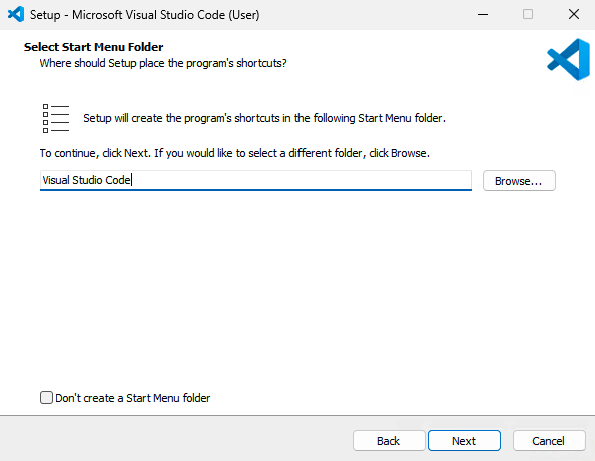Cancel the VS Code setup
This screenshot has height=461, width=595.
coord(549,441)
